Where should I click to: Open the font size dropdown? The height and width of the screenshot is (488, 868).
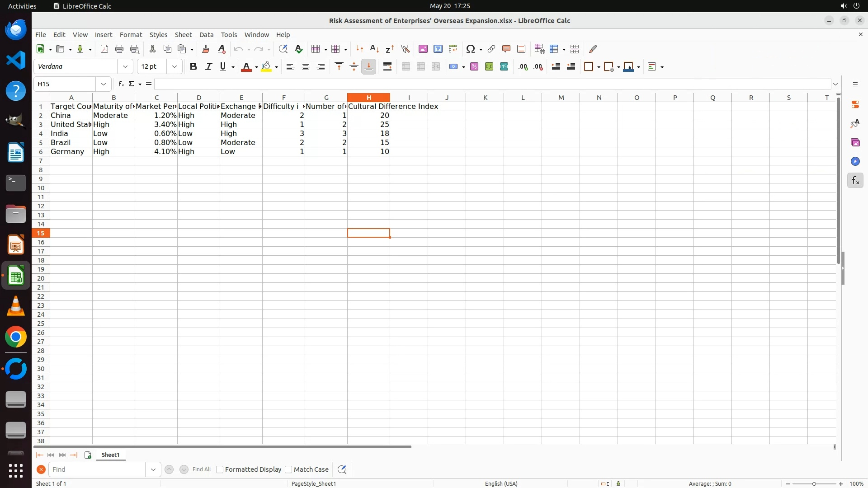(174, 67)
